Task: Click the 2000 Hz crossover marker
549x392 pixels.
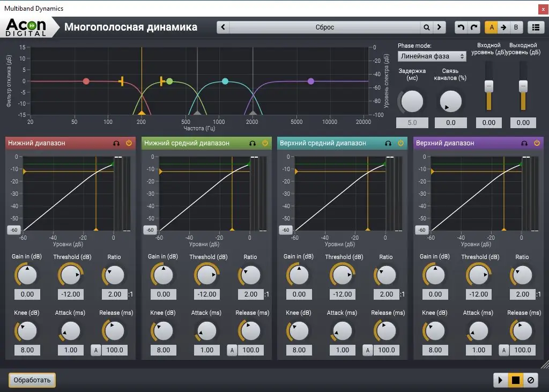Action: [x=253, y=113]
